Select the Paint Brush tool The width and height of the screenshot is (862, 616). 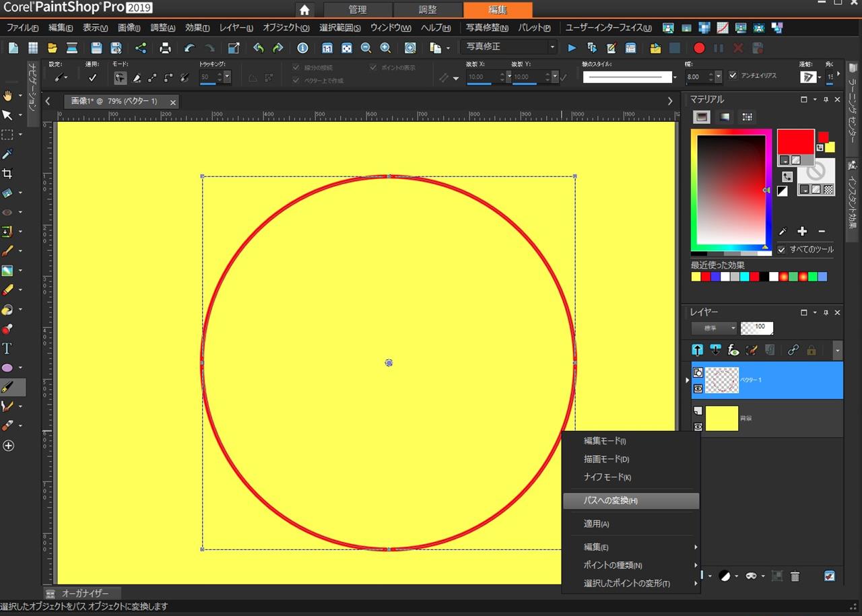(8, 251)
